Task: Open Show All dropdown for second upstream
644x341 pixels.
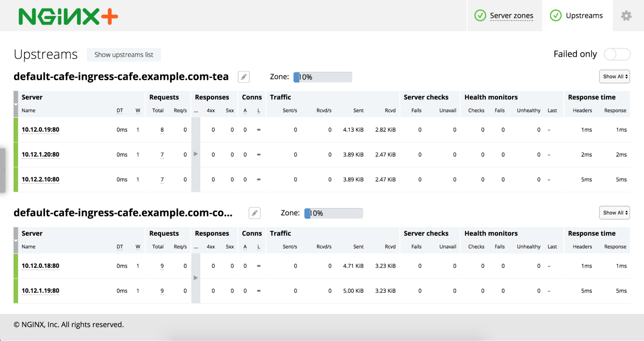Action: tap(614, 213)
